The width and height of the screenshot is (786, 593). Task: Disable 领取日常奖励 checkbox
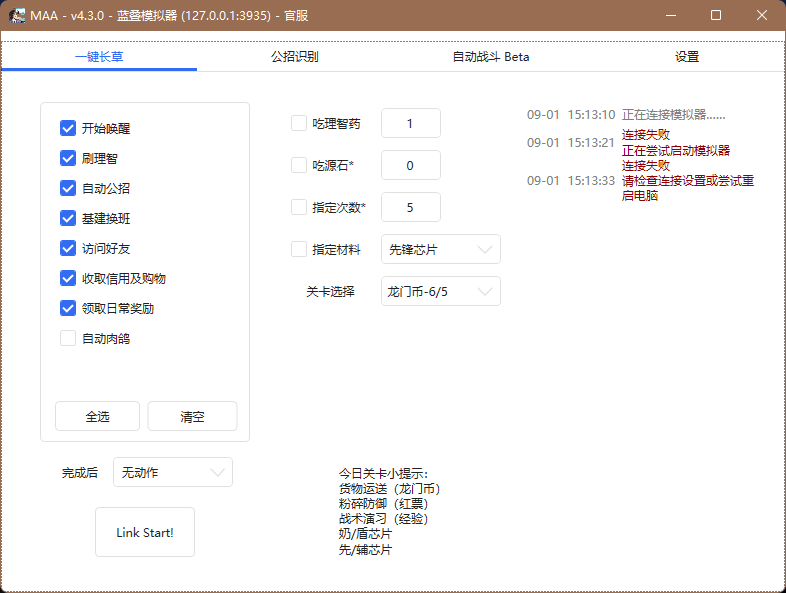pyautogui.click(x=68, y=308)
